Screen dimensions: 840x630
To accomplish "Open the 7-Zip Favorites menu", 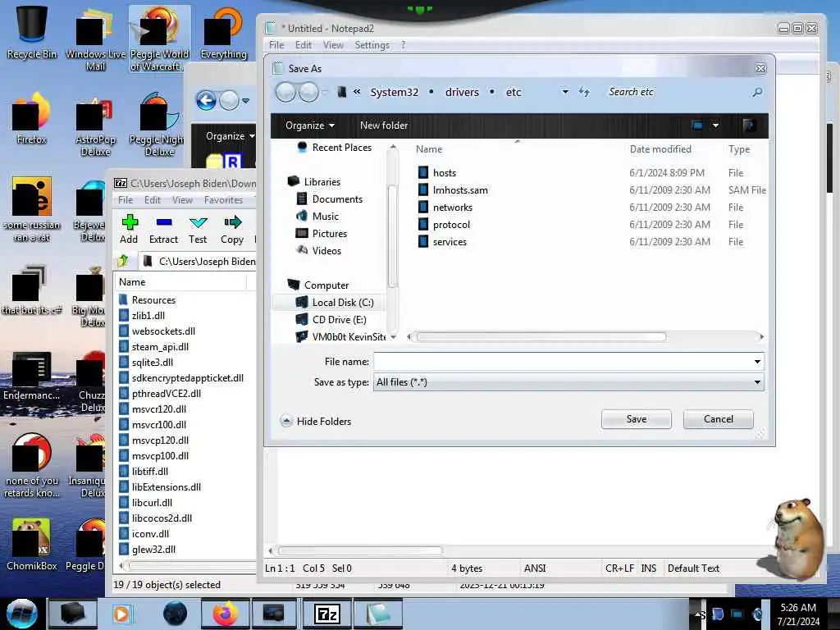I will 223,200.
